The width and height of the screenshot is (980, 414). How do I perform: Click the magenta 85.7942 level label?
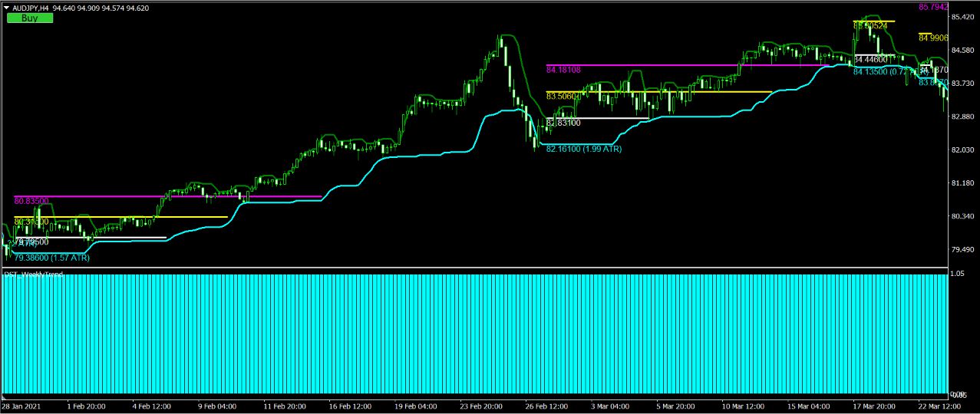click(x=934, y=7)
